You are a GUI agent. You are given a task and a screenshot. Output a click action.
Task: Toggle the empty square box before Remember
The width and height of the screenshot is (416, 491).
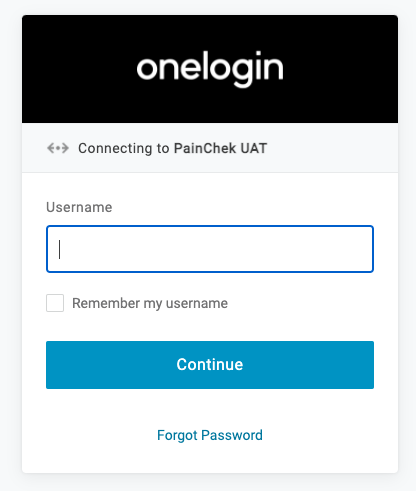click(55, 303)
